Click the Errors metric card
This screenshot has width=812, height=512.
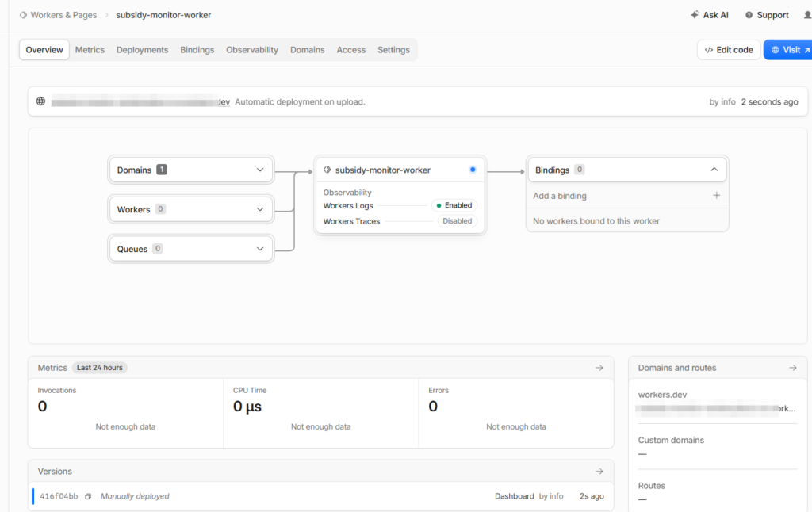[516, 413]
